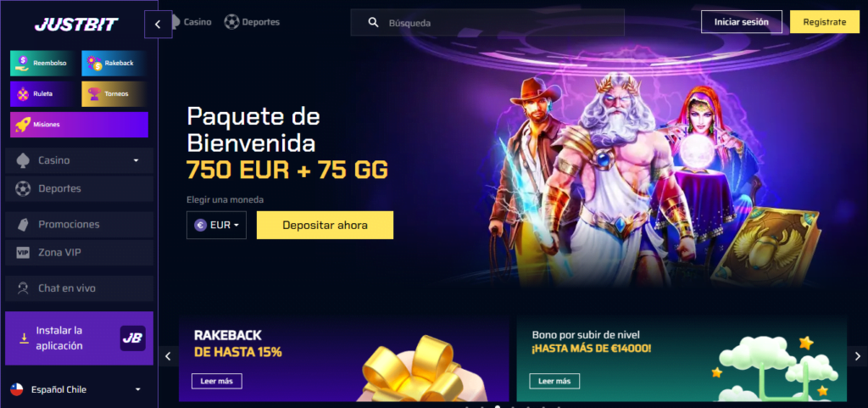Image resolution: width=868 pixels, height=408 pixels.
Task: Click the JUSTBIT logo
Action: pos(76,25)
